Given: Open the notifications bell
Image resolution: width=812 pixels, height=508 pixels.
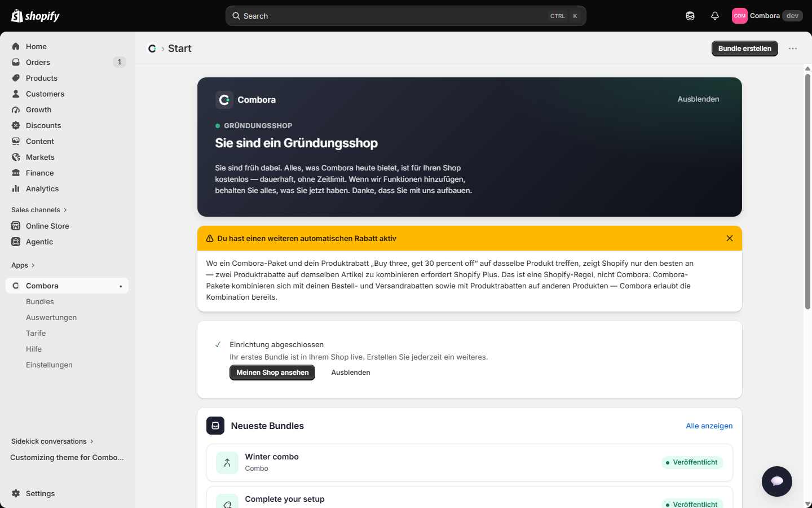Looking at the screenshot, I should (x=715, y=16).
